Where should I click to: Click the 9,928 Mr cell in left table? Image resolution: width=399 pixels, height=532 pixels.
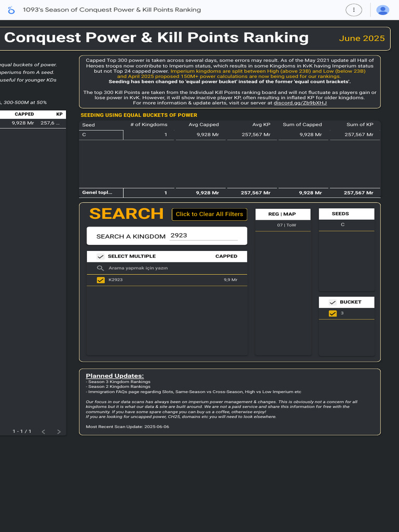pos(23,123)
